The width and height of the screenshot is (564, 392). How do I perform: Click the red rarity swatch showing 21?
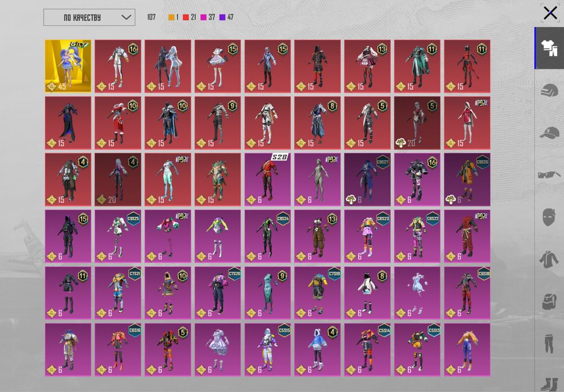[x=186, y=17]
